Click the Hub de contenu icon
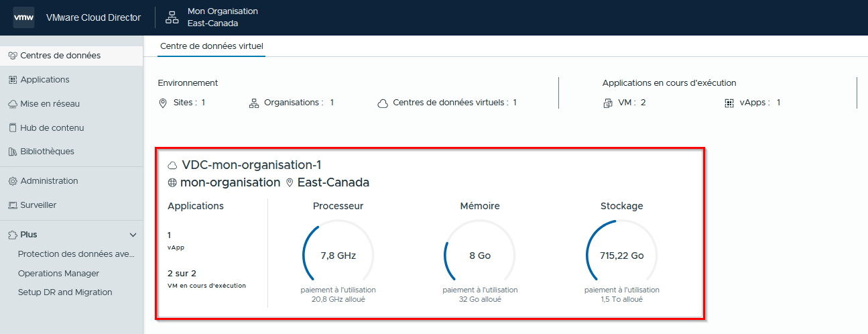Screen dimensions: 868x334 coord(13,127)
